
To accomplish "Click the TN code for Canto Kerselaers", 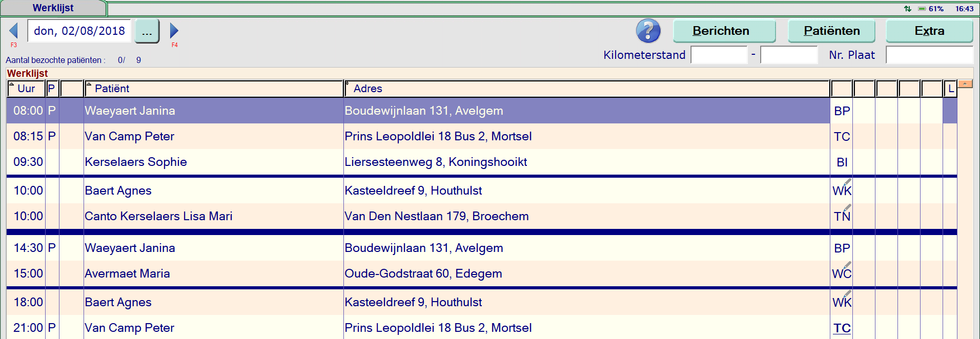I will click(x=842, y=216).
